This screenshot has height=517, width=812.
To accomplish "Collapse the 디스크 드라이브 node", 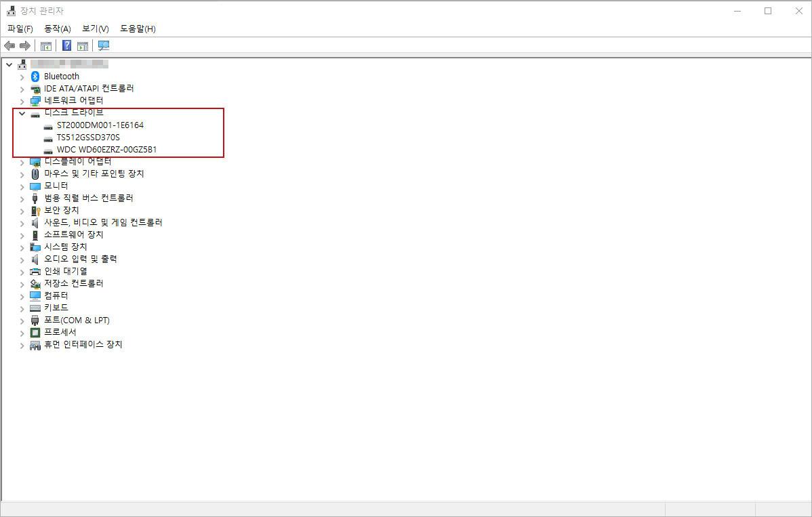I will click(x=22, y=113).
